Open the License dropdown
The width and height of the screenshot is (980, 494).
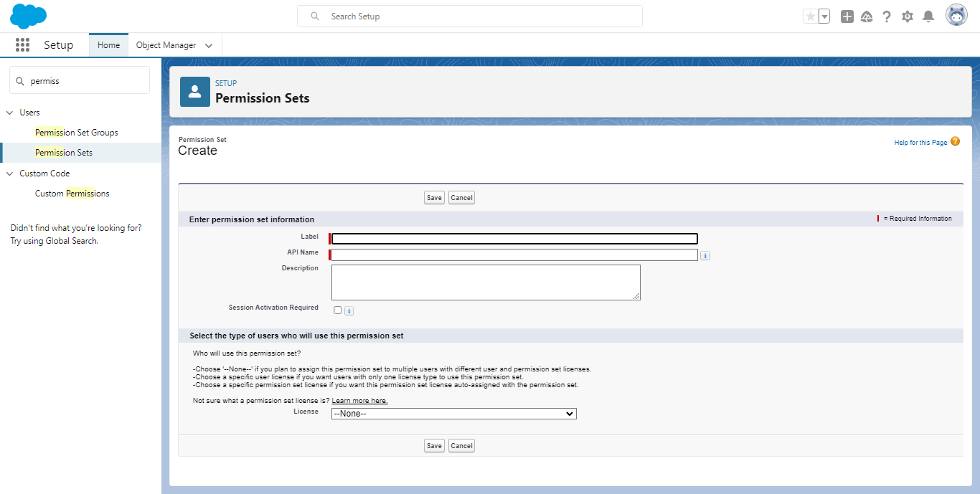pyautogui.click(x=454, y=414)
